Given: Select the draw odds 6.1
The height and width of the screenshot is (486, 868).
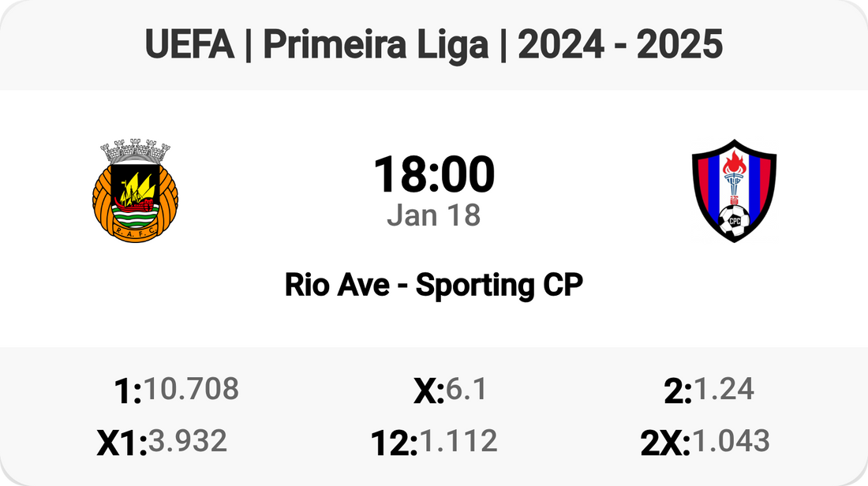Looking at the screenshot, I should point(467,389).
